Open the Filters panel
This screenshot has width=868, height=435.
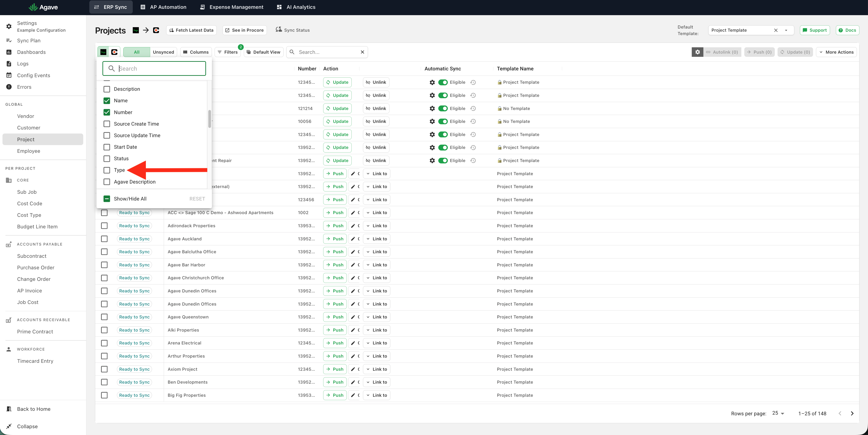pyautogui.click(x=228, y=52)
